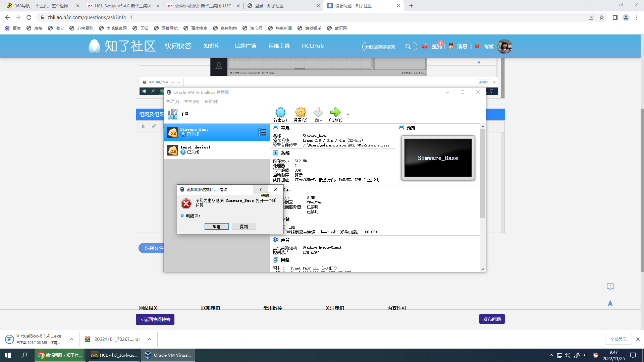This screenshot has width=644, height=362.
Task: Click the Simware_Base machine menu list icon
Action: (262, 132)
